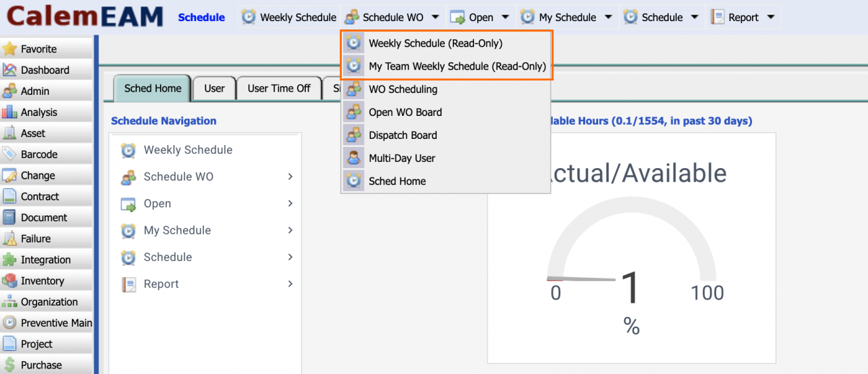Click the Barcode tag icon
This screenshot has width=868, height=374.
[x=9, y=154]
